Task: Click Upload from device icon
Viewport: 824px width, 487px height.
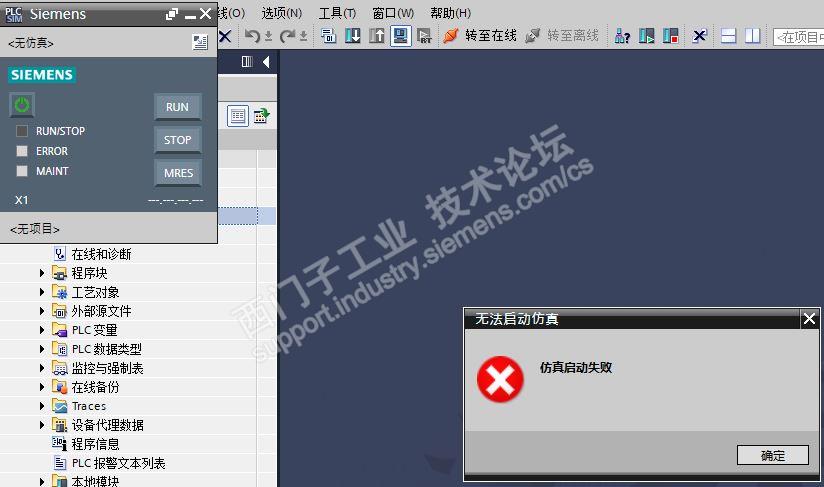Action: point(376,36)
